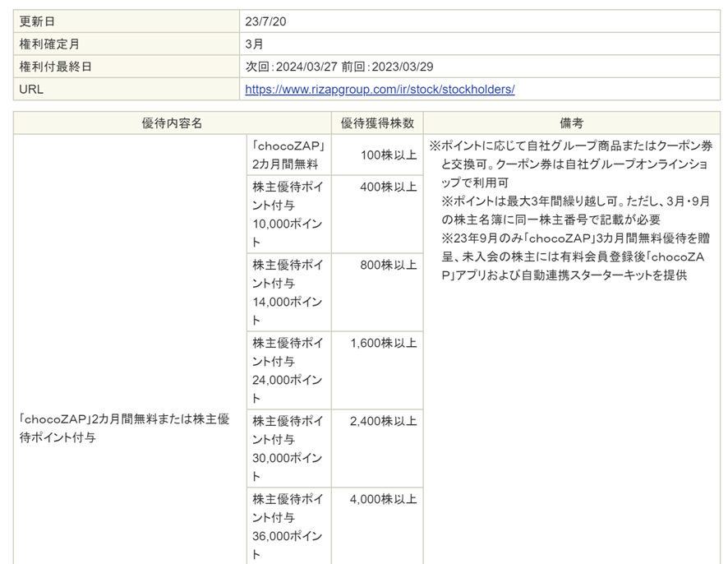Select the 次回:2024/03/27 前回:2023/03/29 cell
The image size is (728, 564).
coord(480,67)
